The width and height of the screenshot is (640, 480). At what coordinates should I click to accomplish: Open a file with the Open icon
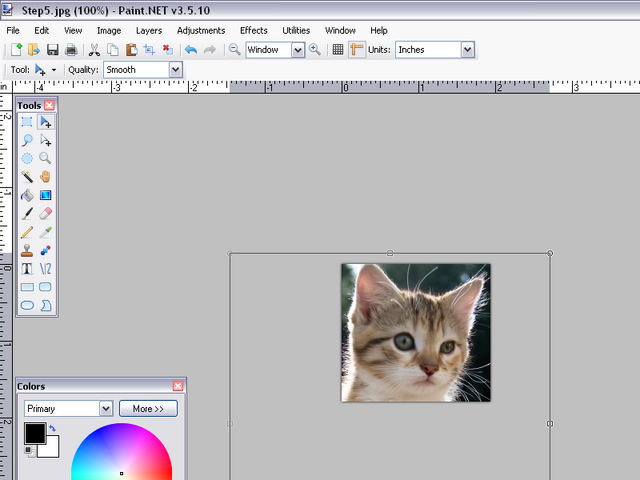34,50
